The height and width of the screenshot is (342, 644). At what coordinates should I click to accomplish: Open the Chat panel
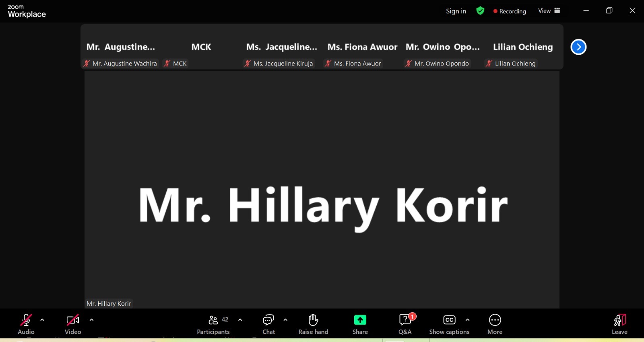pos(268,324)
